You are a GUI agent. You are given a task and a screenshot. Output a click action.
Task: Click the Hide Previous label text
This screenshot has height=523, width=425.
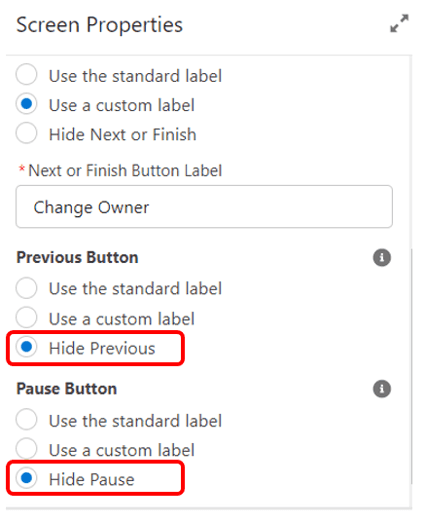(102, 348)
